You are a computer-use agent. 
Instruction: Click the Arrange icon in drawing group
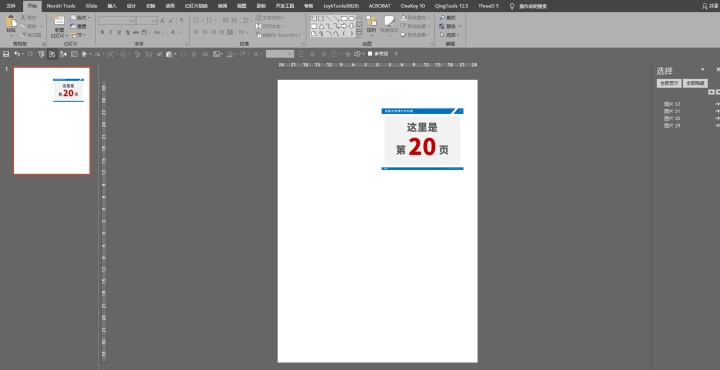tap(371, 21)
